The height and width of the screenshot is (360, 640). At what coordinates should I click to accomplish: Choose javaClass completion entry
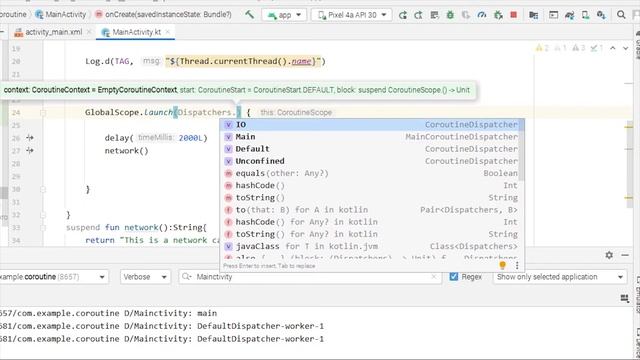tap(371, 247)
